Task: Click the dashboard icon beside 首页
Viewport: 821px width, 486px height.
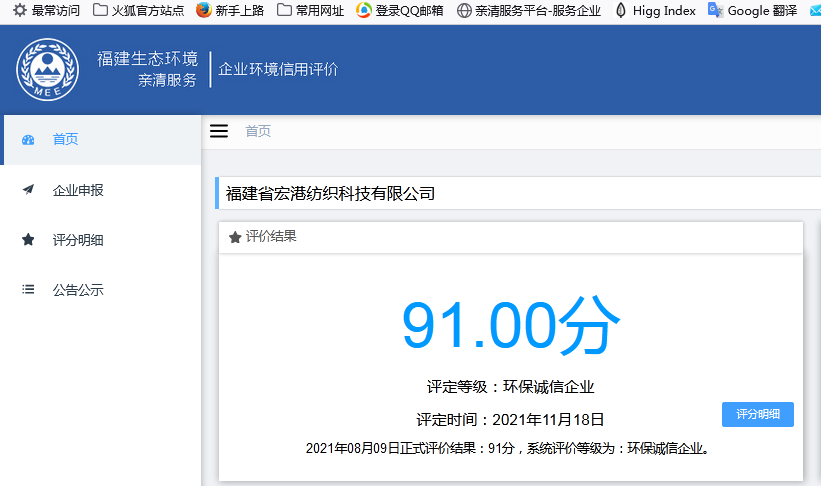Action: [28, 140]
